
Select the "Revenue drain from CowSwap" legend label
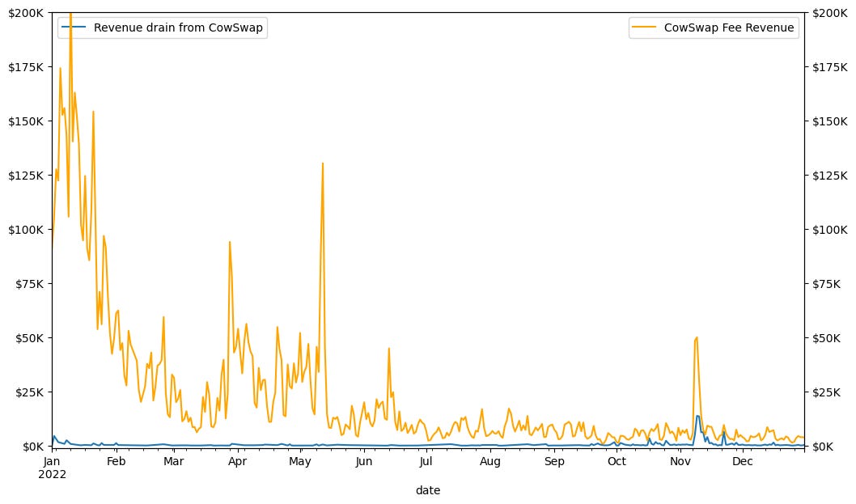[179, 28]
